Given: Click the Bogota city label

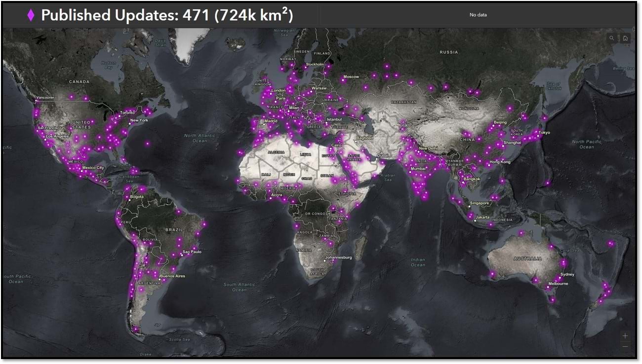Looking at the screenshot, I should tap(136, 197).
